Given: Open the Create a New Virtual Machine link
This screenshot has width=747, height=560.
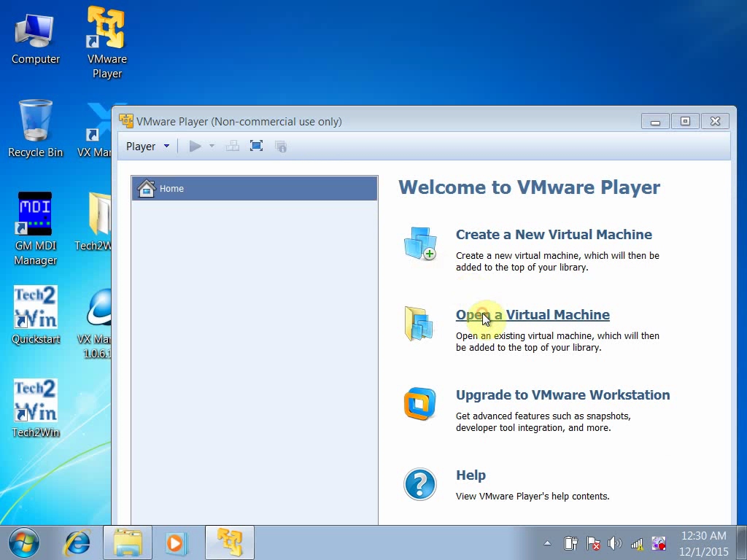Looking at the screenshot, I should 554,234.
